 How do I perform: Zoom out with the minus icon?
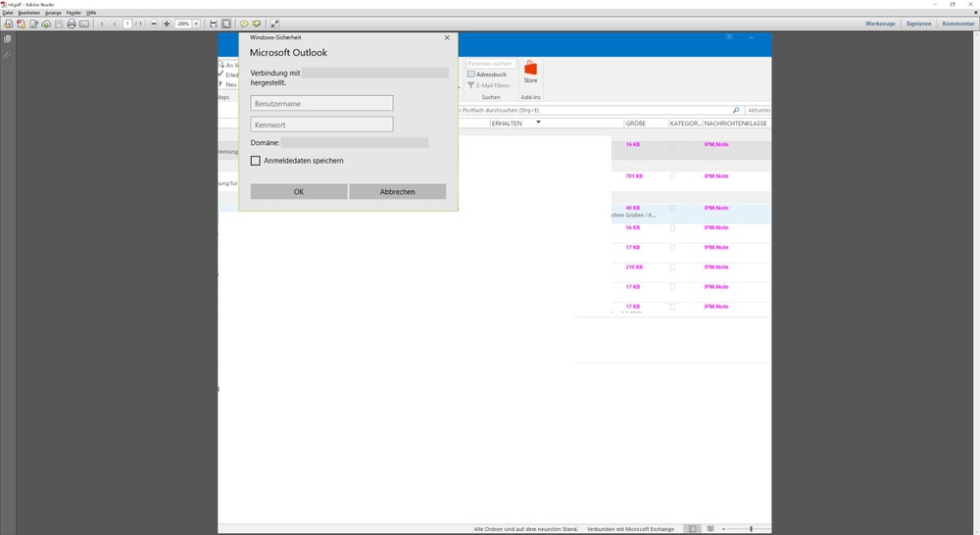click(x=154, y=24)
